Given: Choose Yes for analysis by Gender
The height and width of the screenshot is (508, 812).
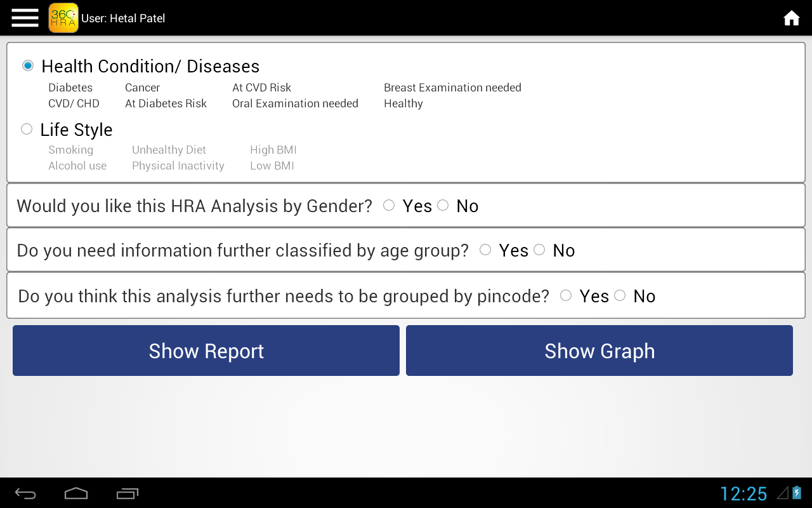Looking at the screenshot, I should click(389, 205).
